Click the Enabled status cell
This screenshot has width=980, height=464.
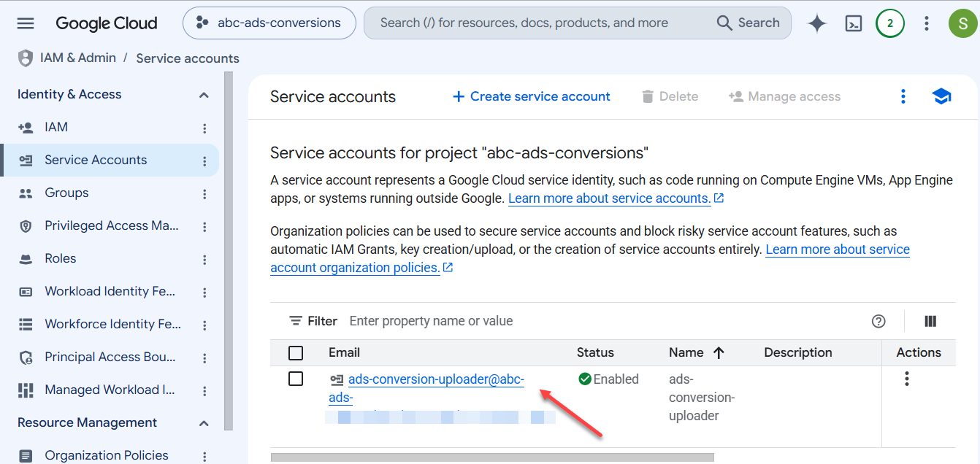point(608,379)
